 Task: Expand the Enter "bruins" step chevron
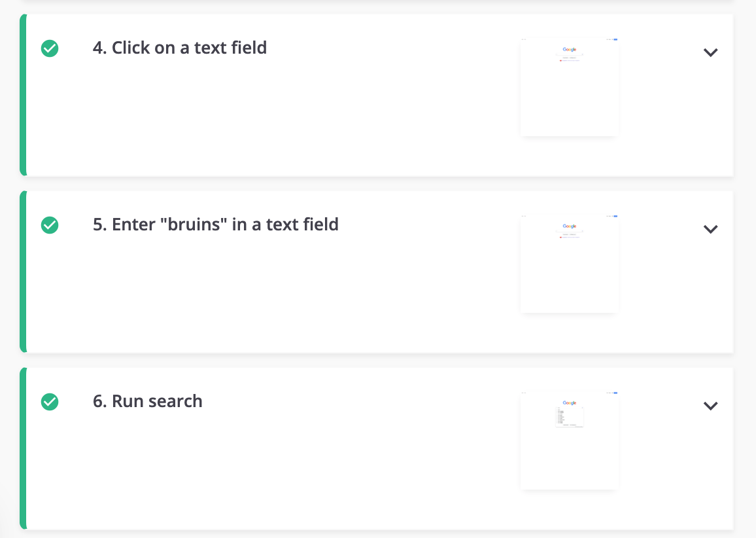pyautogui.click(x=710, y=228)
